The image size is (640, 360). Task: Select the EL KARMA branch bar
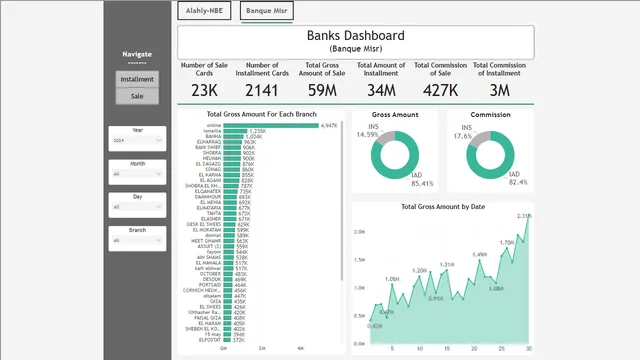pos(231,175)
